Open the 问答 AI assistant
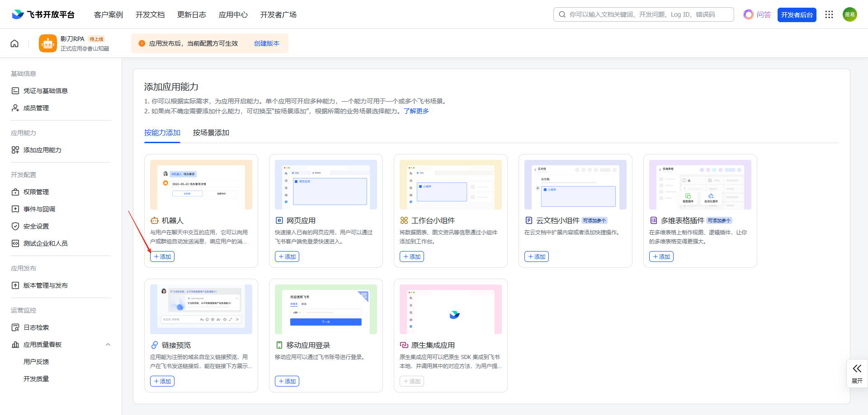This screenshot has width=868, height=415. coord(757,14)
